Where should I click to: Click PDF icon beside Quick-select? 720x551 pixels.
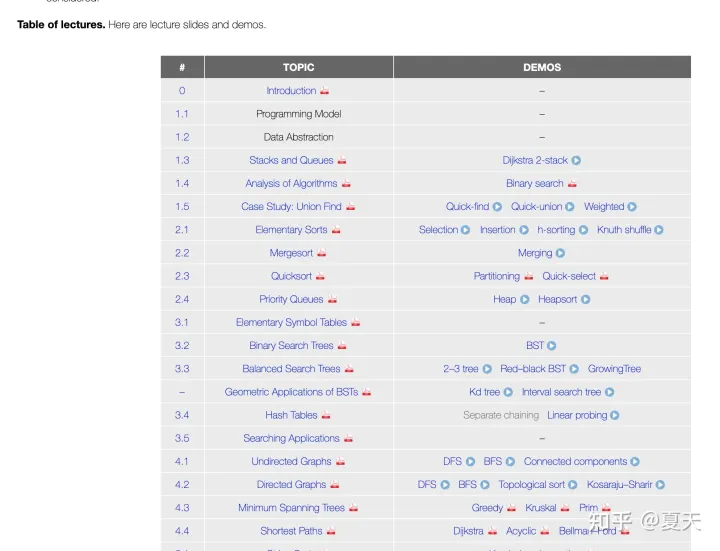point(604,276)
